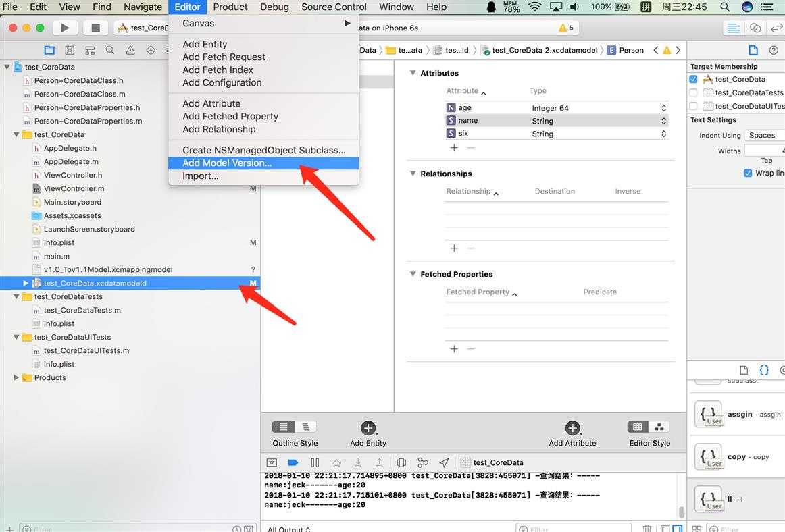Toggle breakpoints activation in debug bar
Image resolution: width=785 pixels, height=532 pixels.
click(x=293, y=462)
